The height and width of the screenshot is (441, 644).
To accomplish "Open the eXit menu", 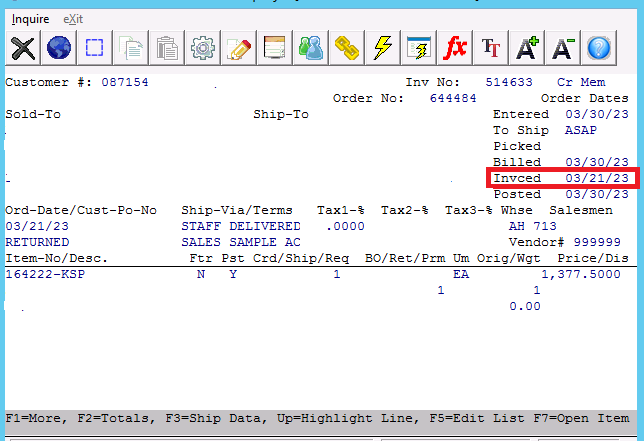I will (x=73, y=19).
